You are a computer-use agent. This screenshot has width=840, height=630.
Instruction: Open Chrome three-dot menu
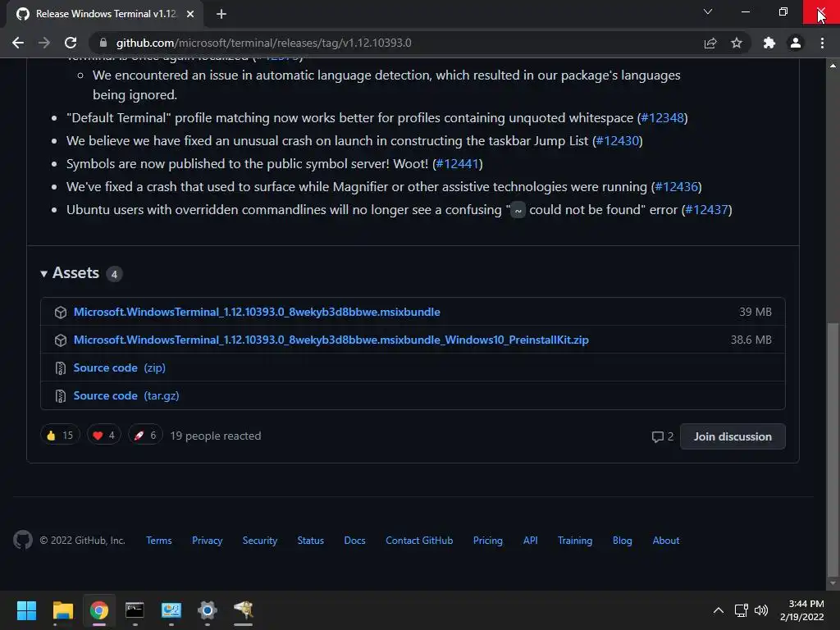[822, 43]
